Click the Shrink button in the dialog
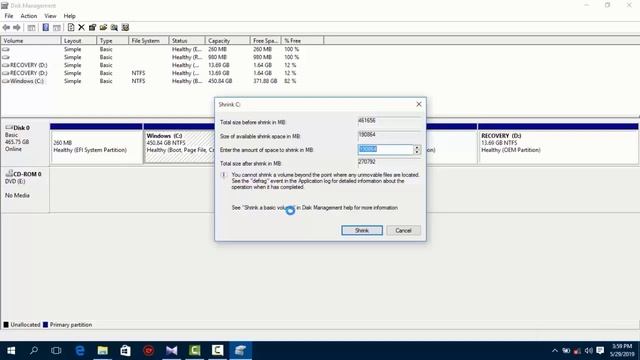The height and width of the screenshot is (360, 640). coord(362,231)
